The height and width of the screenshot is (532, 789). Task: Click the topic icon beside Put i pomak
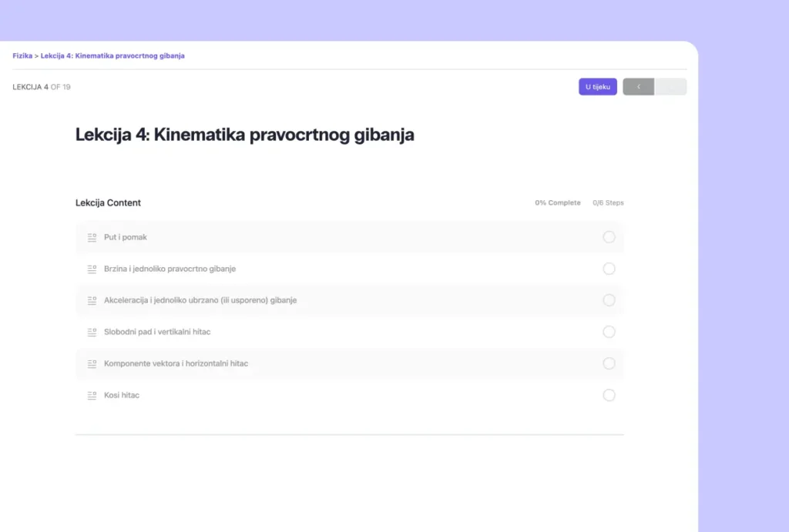point(92,237)
